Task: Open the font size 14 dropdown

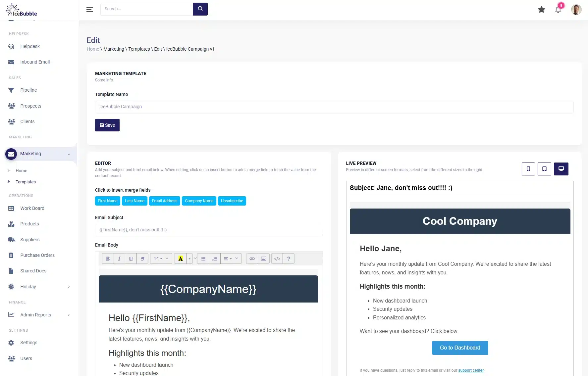Action: 161,258
